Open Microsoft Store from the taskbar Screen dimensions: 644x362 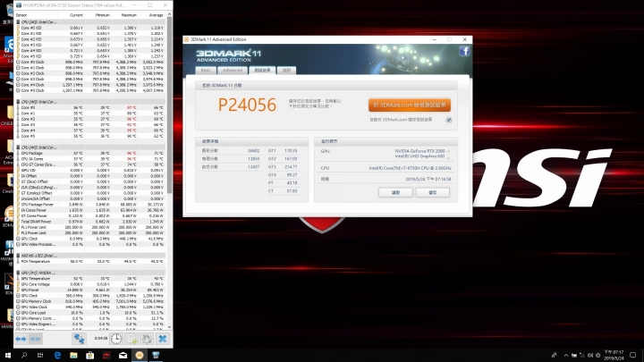90,356
